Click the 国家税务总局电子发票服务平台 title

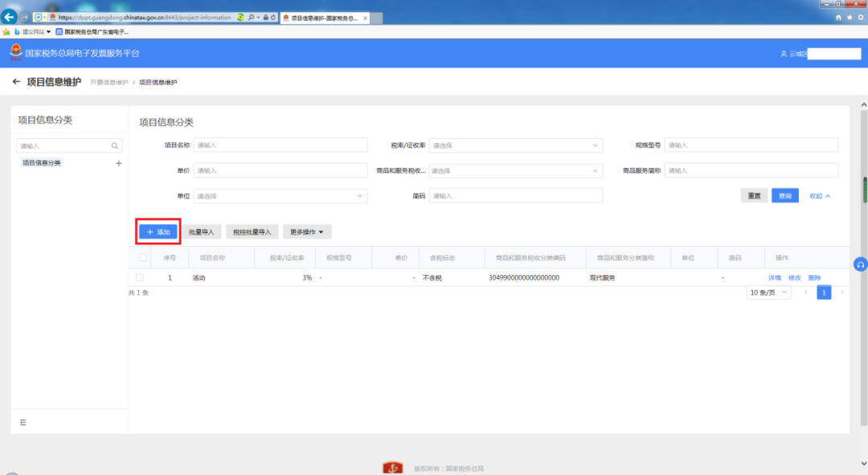pos(82,53)
